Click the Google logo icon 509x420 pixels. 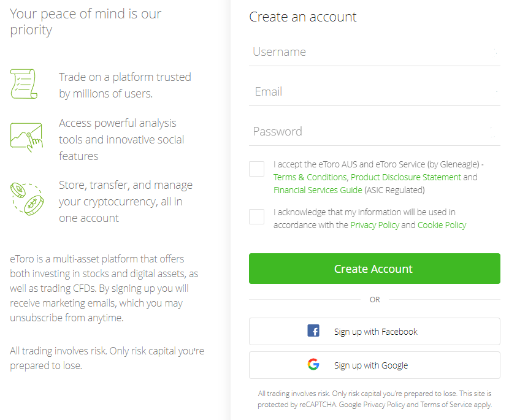pos(313,364)
